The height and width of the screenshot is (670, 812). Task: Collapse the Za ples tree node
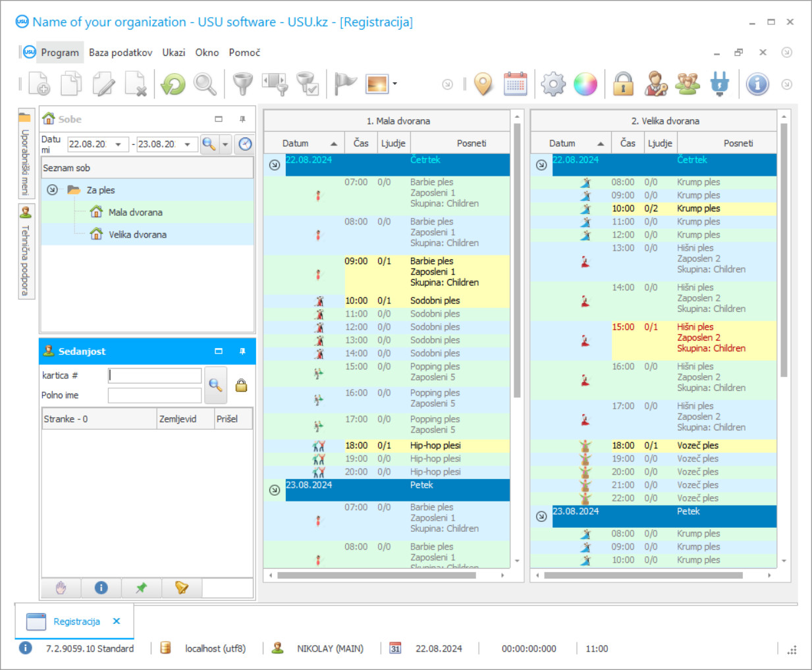pyautogui.click(x=52, y=190)
